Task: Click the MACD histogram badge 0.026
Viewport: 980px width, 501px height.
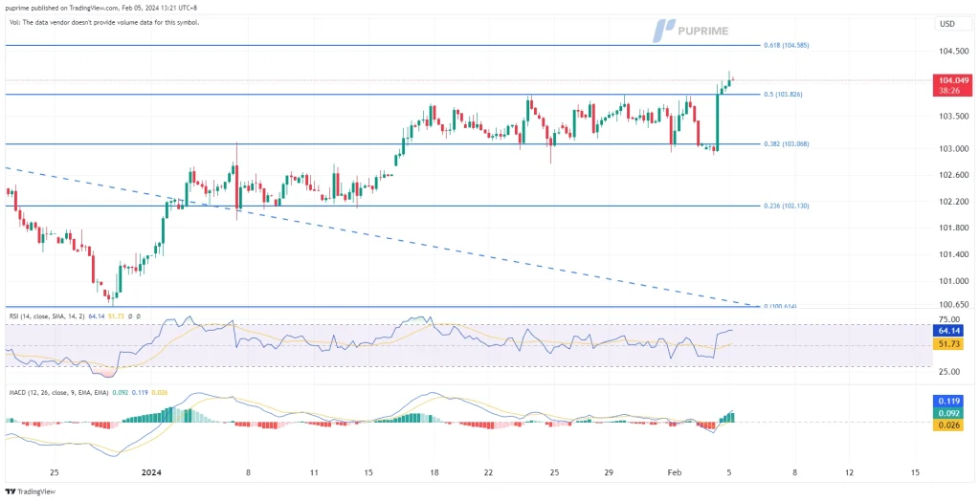Action: tap(947, 425)
